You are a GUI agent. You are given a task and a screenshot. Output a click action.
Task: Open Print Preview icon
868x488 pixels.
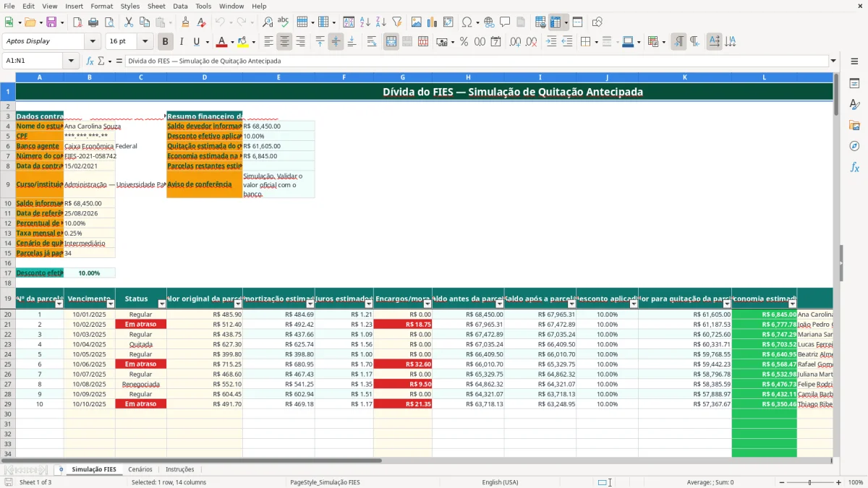(x=109, y=22)
